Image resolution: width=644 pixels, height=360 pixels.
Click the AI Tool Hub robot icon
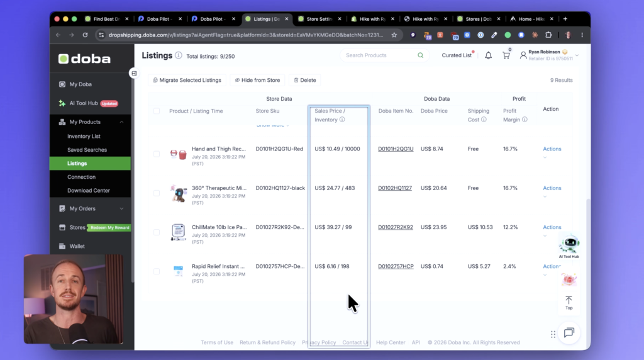pyautogui.click(x=569, y=245)
